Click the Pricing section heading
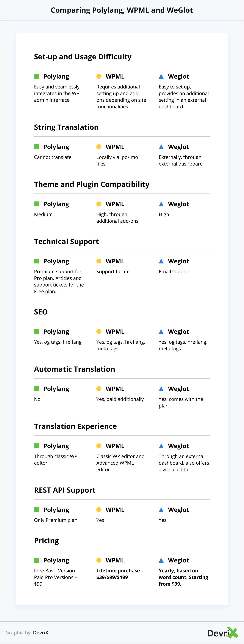The image size is (244, 644). click(47, 540)
